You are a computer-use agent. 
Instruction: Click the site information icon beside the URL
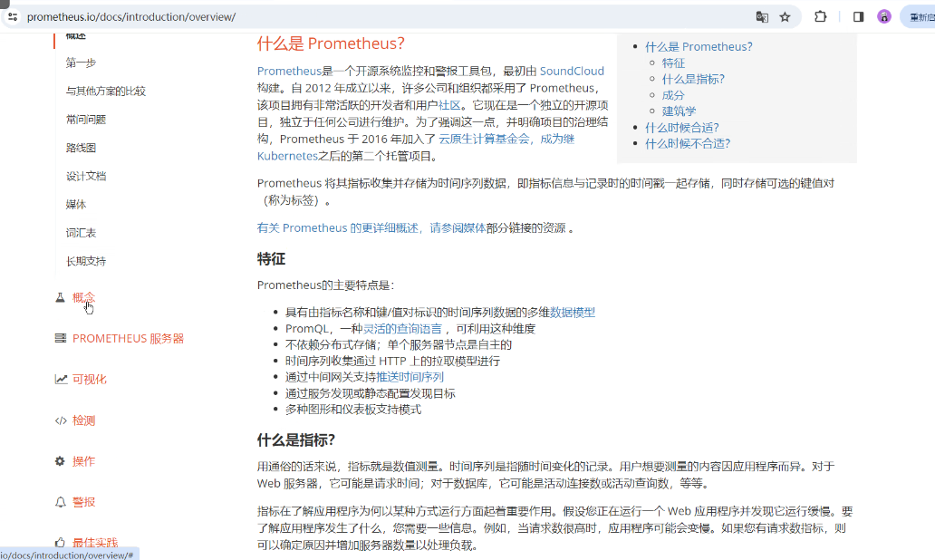point(13,16)
